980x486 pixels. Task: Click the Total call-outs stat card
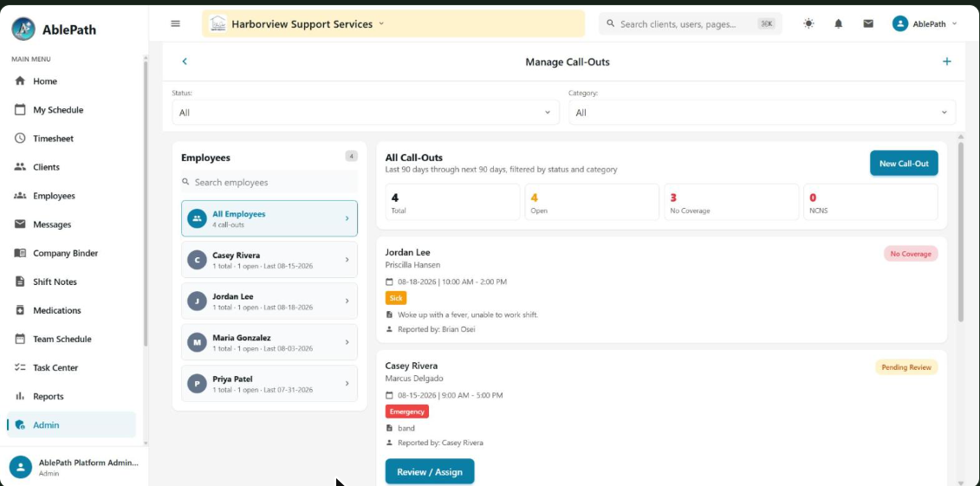[x=452, y=202]
